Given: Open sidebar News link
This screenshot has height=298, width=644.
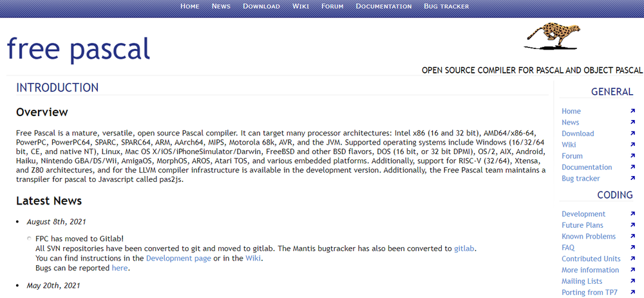Looking at the screenshot, I should point(570,123).
